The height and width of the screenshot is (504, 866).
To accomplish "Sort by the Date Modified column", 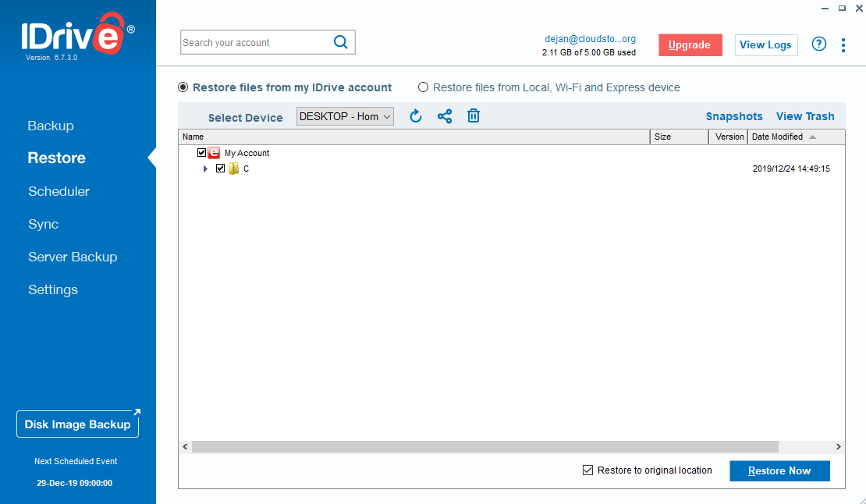I will tap(777, 137).
